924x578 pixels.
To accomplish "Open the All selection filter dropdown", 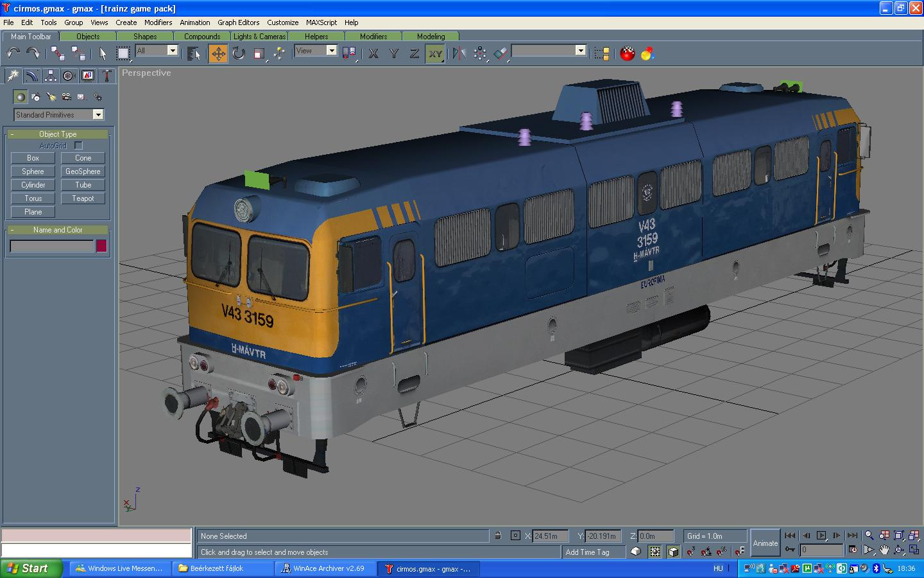I will 157,50.
